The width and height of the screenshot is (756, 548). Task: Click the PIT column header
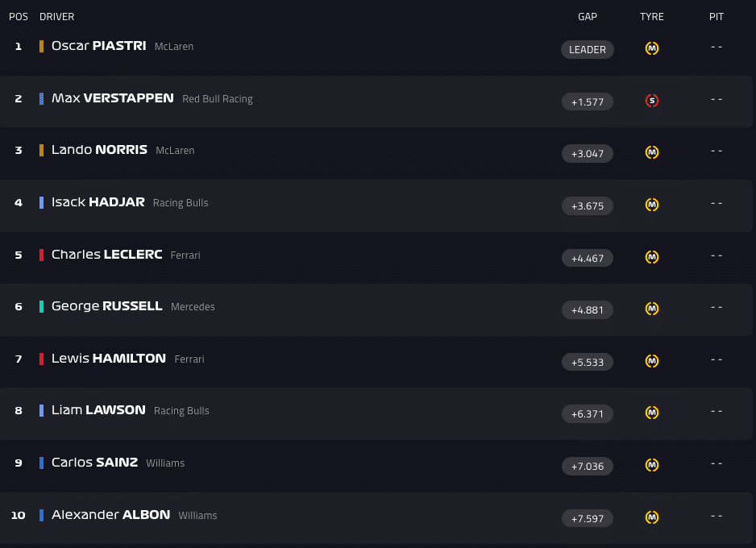click(x=717, y=17)
